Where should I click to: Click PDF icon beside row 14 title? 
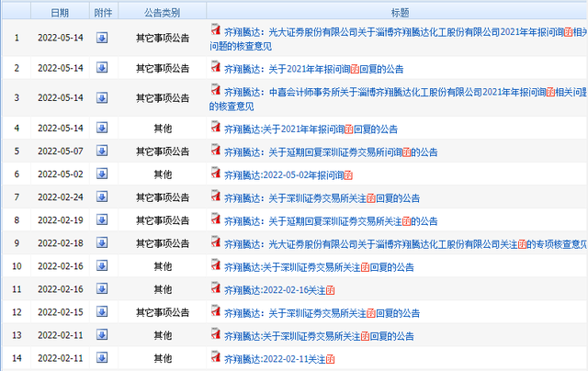pos(215,356)
